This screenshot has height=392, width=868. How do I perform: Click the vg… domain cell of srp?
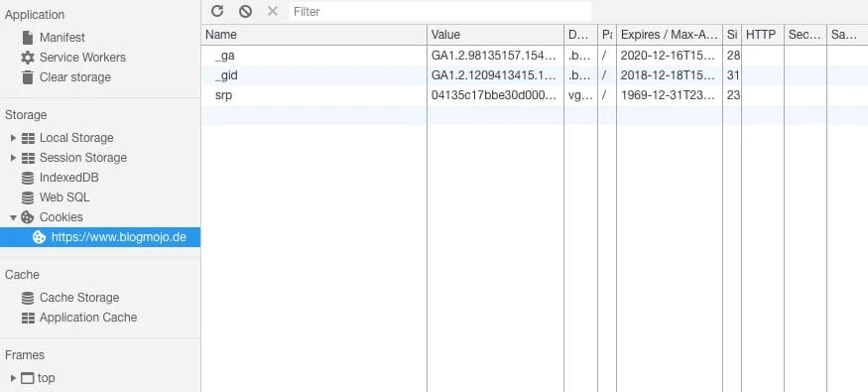coord(580,95)
